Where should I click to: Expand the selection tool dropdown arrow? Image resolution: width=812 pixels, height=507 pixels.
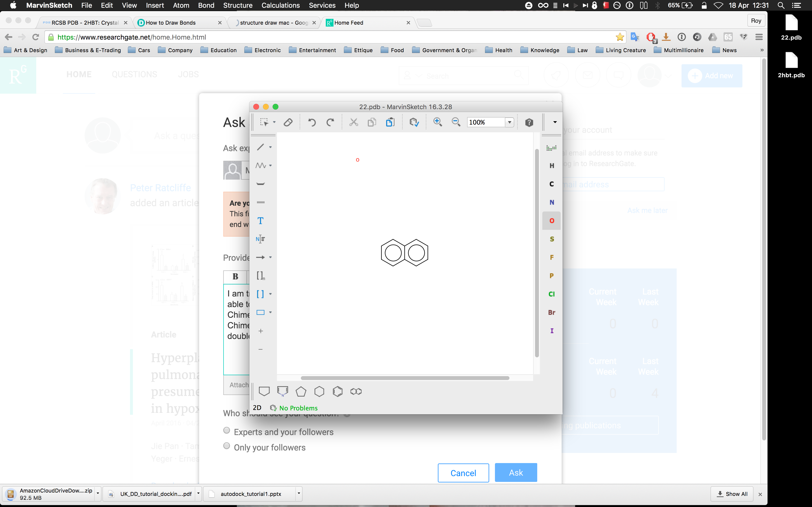point(274,122)
